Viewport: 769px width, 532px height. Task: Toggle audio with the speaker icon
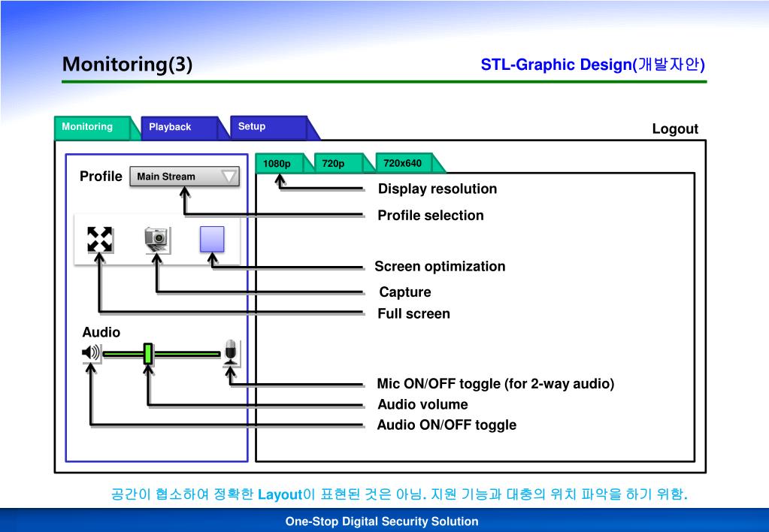click(91, 352)
